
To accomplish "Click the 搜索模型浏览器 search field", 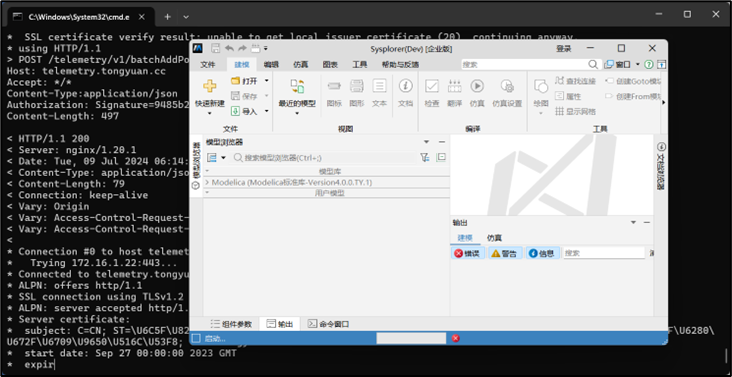I will point(324,158).
